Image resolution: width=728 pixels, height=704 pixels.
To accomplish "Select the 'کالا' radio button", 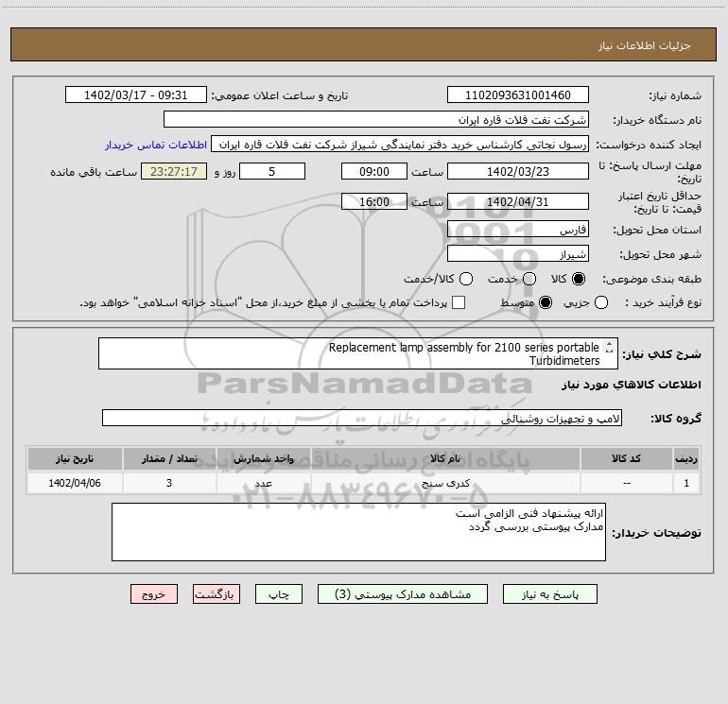I will click(579, 279).
